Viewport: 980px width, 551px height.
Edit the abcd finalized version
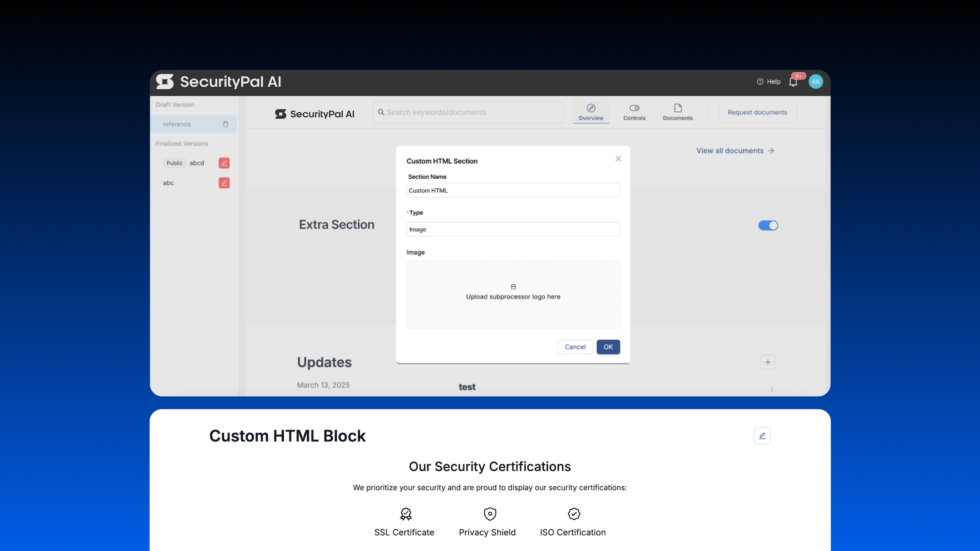coord(224,163)
